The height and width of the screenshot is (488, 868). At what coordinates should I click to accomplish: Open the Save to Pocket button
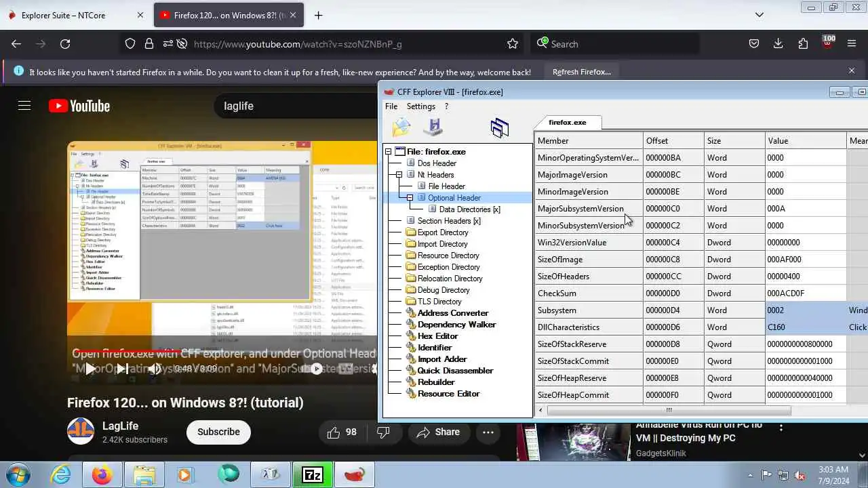(754, 44)
